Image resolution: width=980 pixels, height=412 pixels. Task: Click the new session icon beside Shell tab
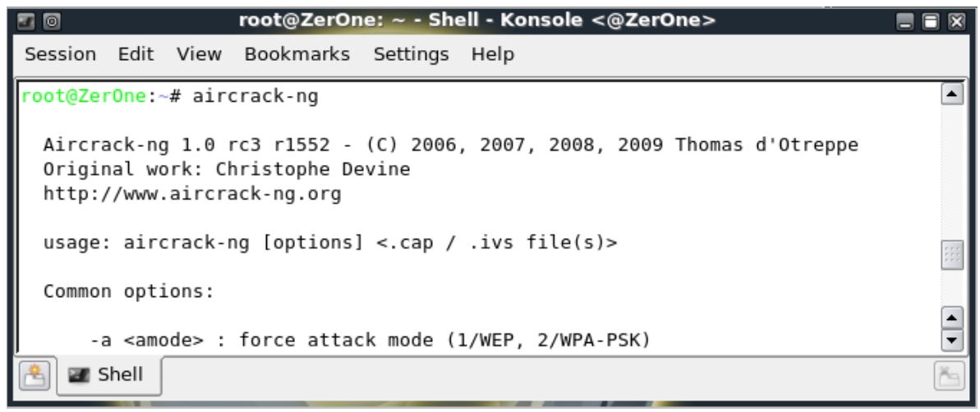[x=35, y=377]
